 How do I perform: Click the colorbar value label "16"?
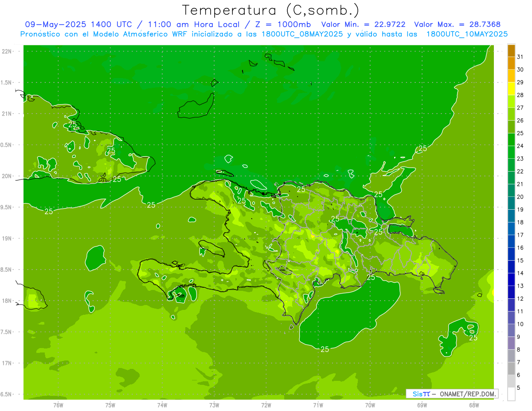click(520, 248)
